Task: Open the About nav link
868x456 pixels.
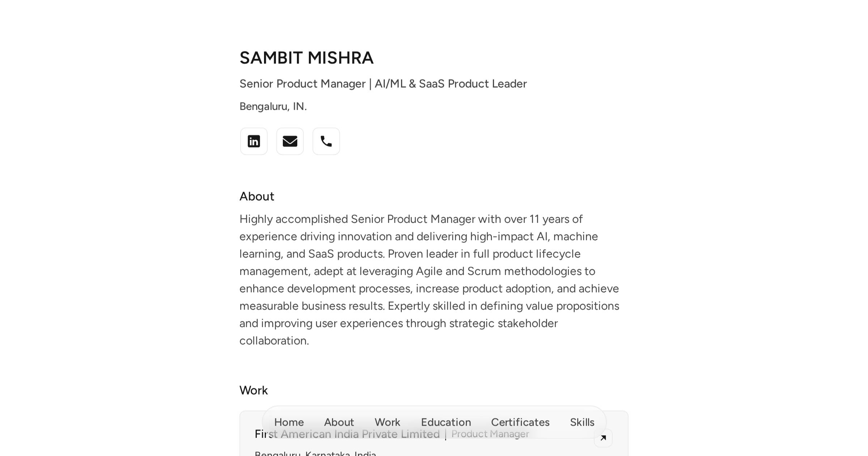Action: (339, 422)
